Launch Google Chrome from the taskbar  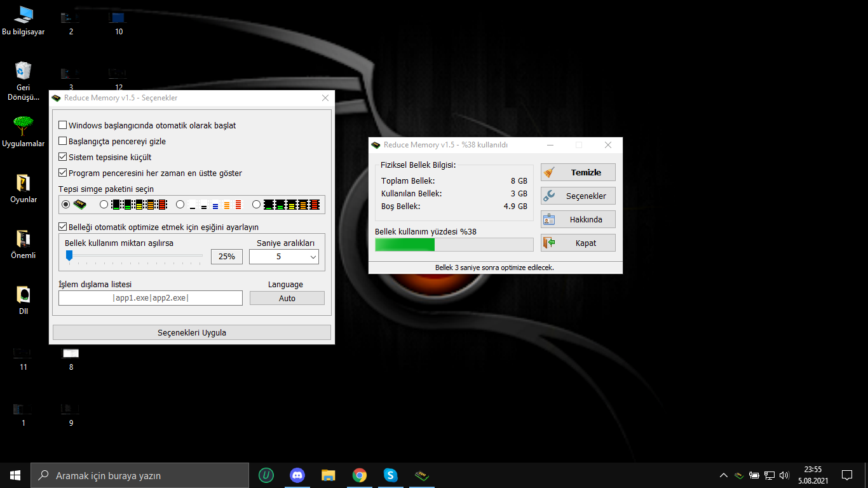(360, 475)
